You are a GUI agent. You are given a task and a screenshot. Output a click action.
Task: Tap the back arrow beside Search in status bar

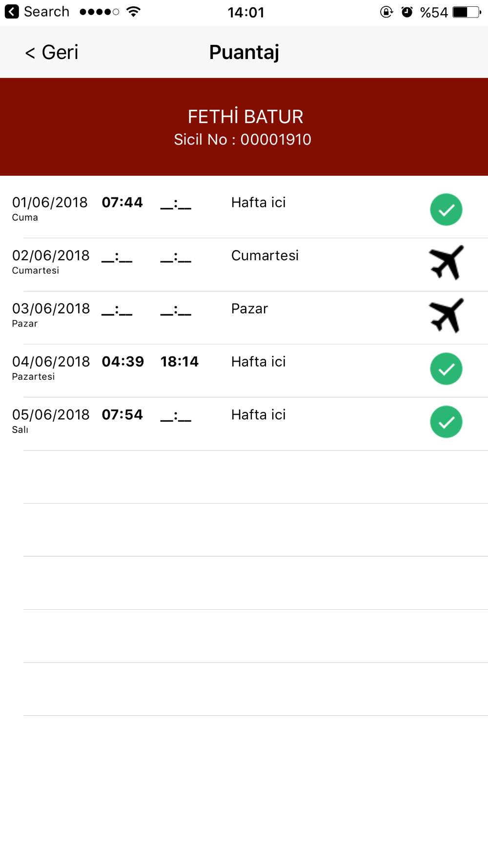(12, 12)
